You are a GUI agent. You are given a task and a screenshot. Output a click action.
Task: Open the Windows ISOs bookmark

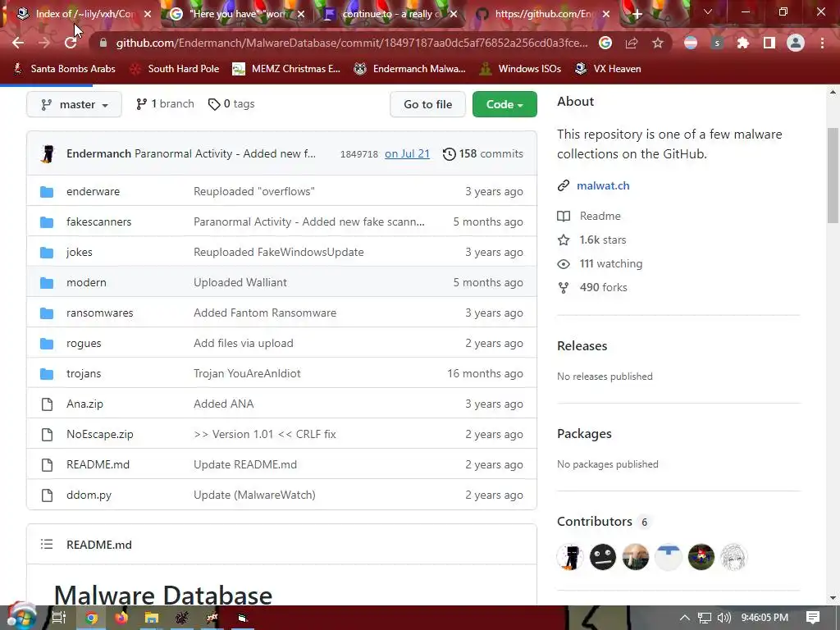[520, 69]
